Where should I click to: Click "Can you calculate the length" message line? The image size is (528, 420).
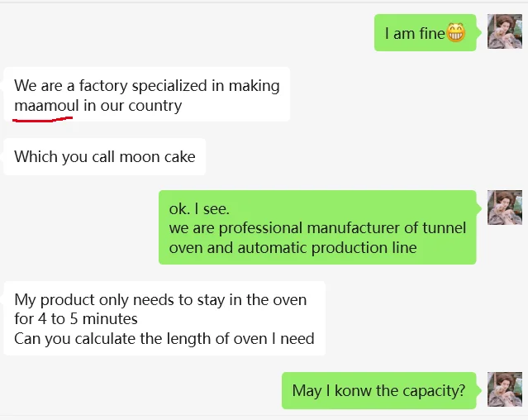point(164,338)
